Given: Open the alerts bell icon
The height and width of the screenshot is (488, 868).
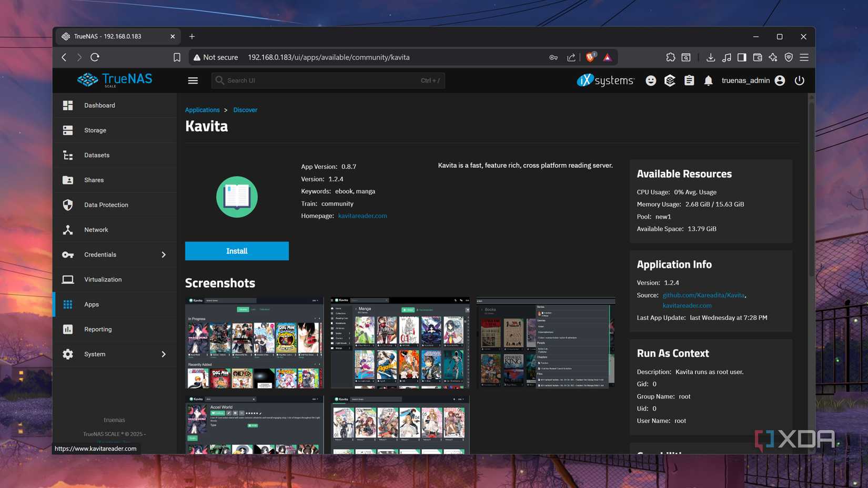Looking at the screenshot, I should coord(709,80).
